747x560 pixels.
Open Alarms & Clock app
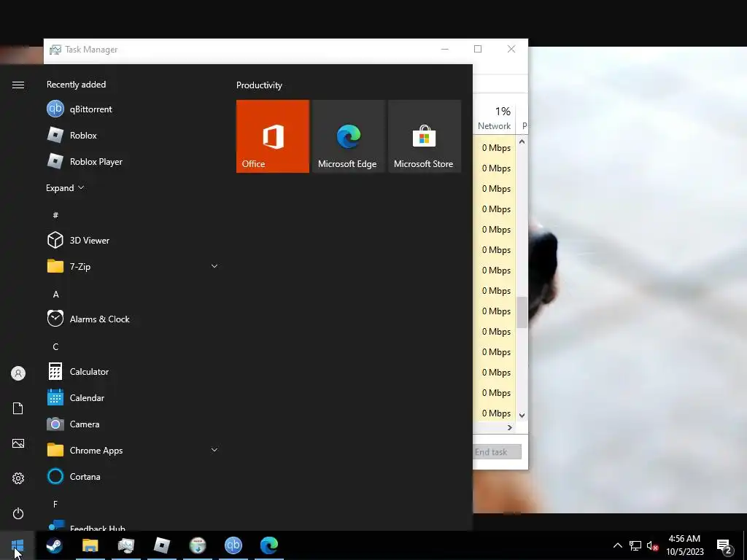133,319
